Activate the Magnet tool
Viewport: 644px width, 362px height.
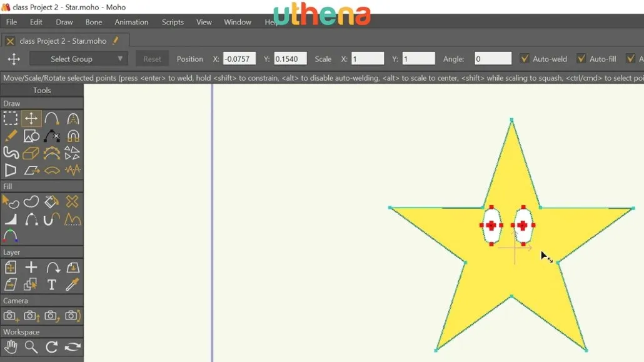(73, 136)
